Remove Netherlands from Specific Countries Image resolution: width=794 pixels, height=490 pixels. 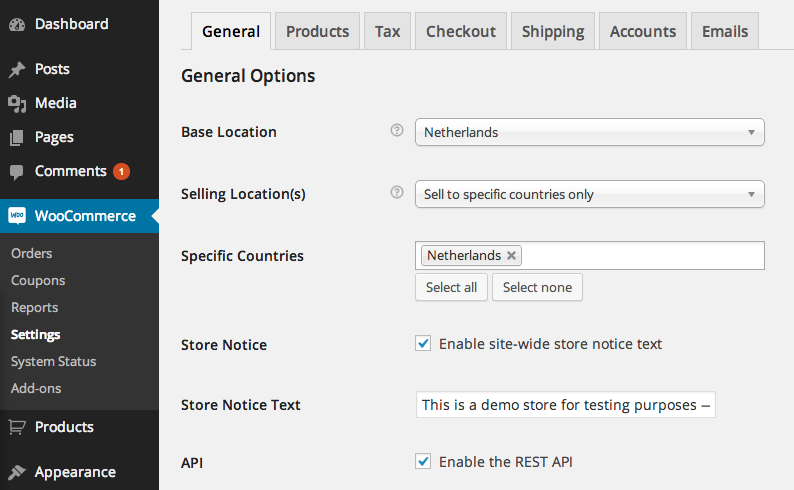pyautogui.click(x=512, y=256)
